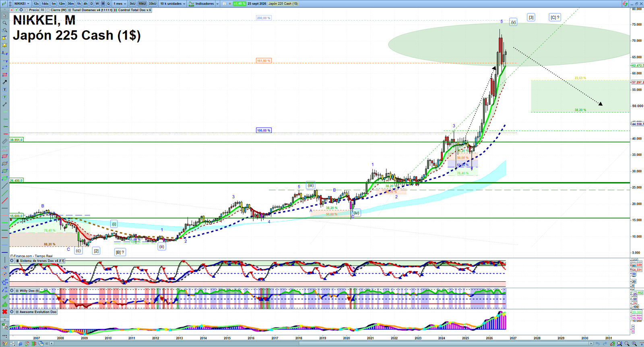Click the 12m timeframe button
Viewport: 644px width, 347px height.
coord(62,4)
